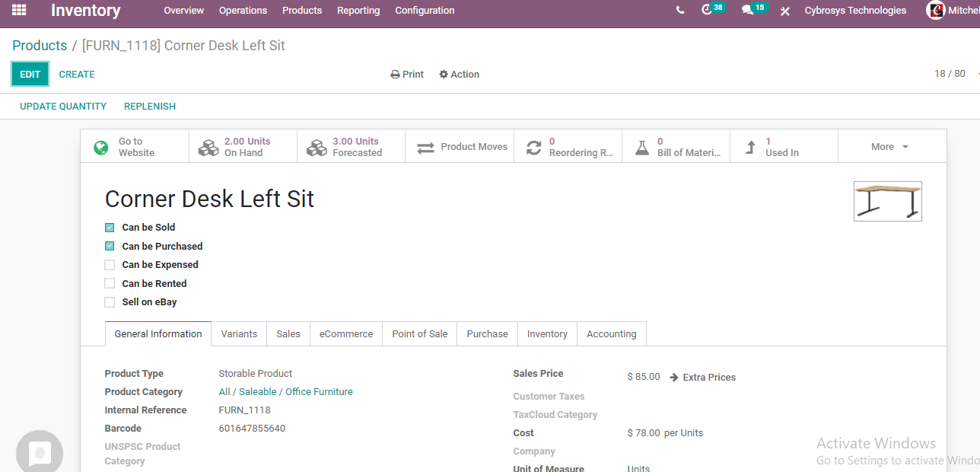The width and height of the screenshot is (980, 472).
Task: Switch to the Accounting tab
Action: (x=611, y=334)
